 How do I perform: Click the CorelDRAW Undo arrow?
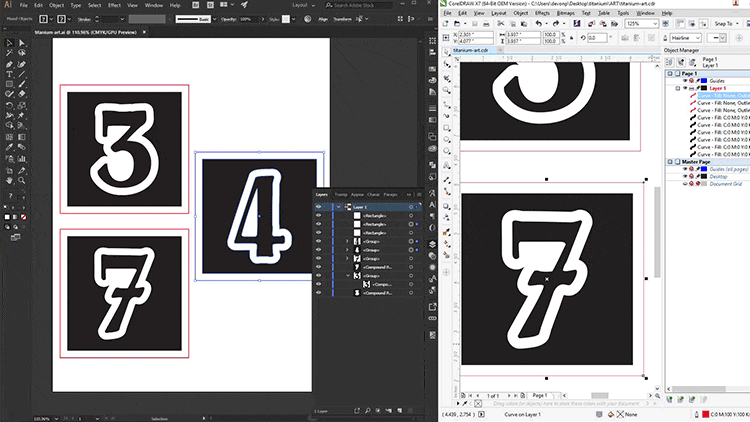[x=539, y=23]
